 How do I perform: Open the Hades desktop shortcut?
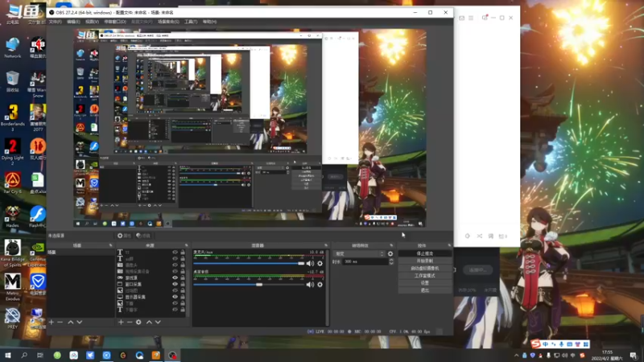coord(13,216)
